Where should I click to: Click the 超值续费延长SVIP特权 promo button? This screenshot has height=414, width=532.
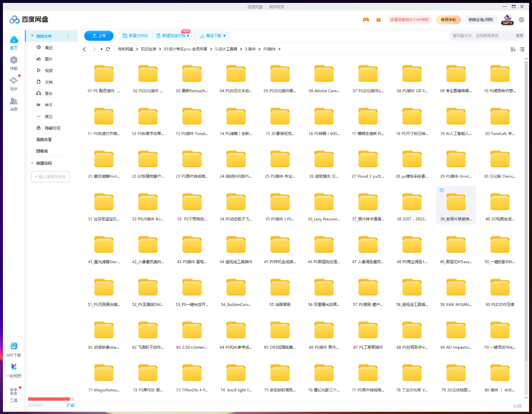coord(409,20)
